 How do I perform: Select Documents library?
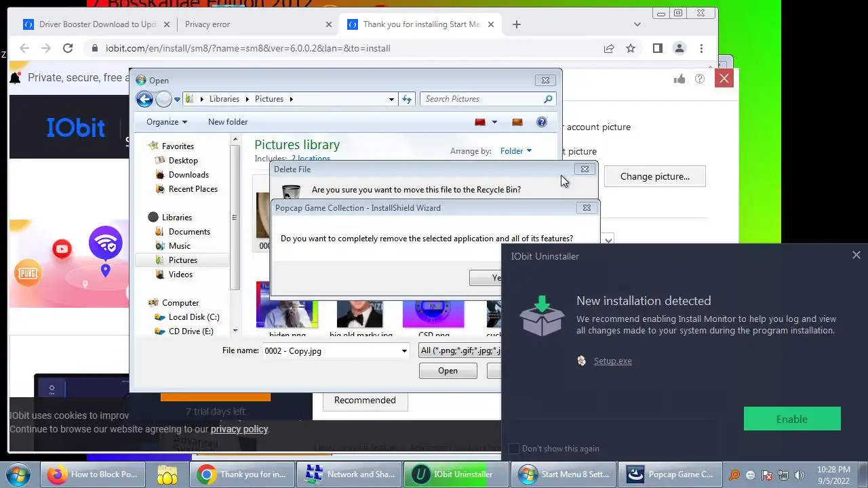point(189,232)
